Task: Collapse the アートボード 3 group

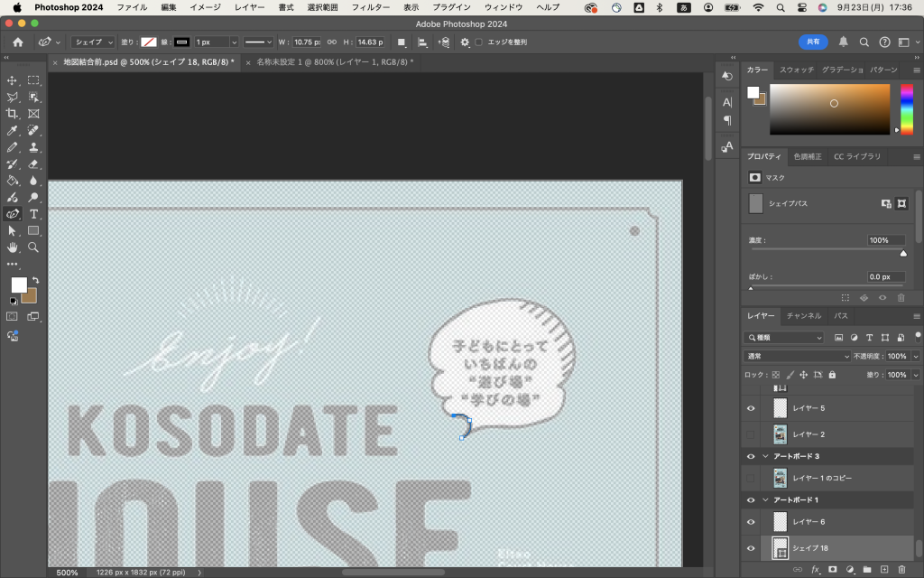Action: (766, 457)
